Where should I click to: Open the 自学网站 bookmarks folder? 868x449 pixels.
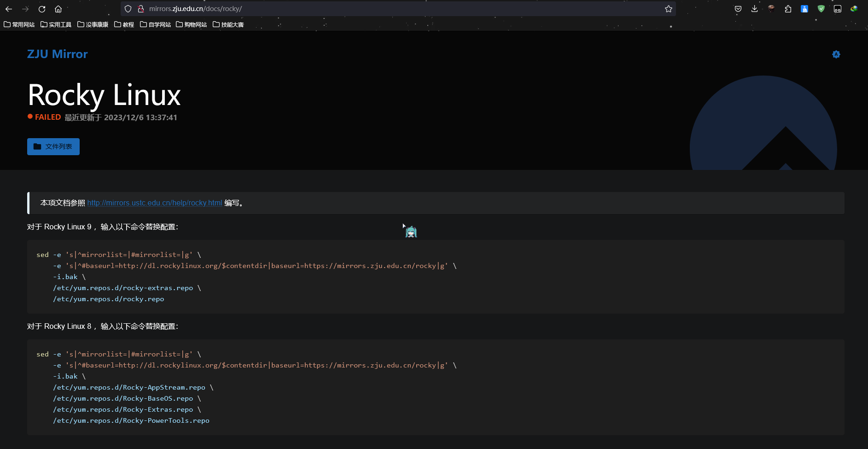[x=156, y=24]
